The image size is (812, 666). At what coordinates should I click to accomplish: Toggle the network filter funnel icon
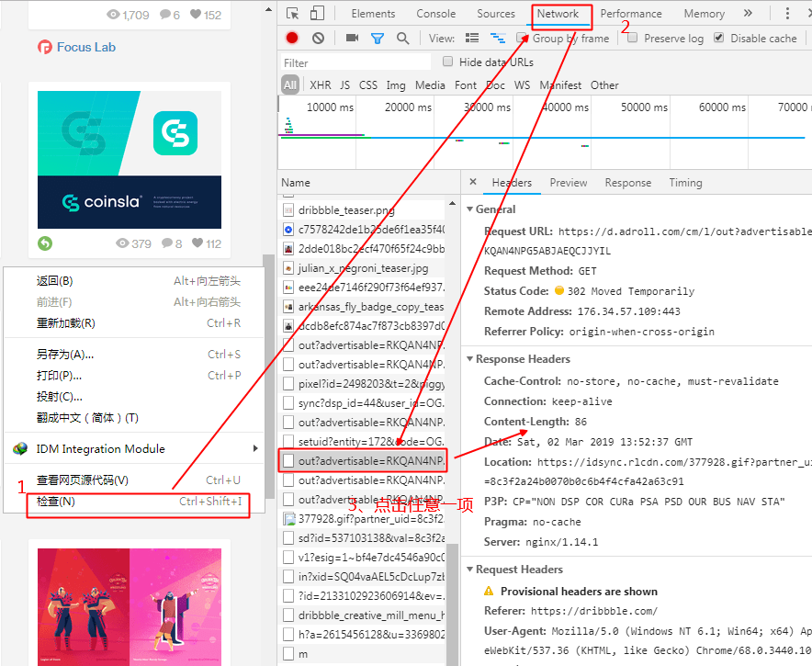pos(377,39)
